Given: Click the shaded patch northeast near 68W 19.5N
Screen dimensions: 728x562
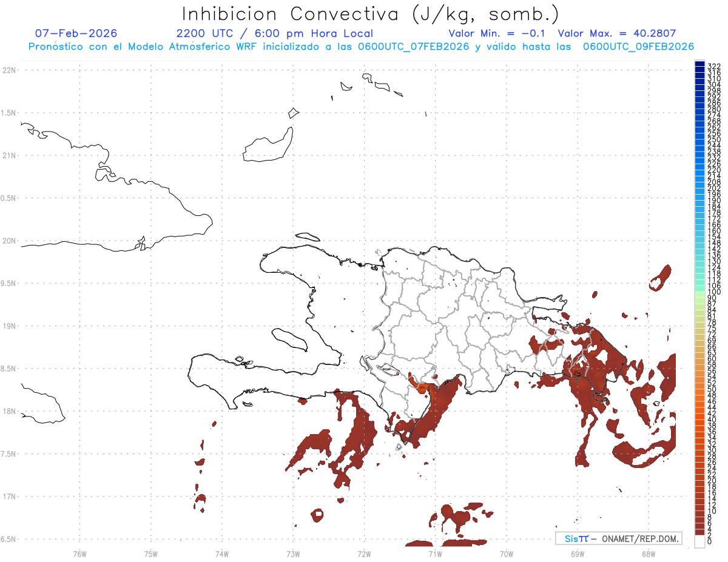Looking at the screenshot, I should [661, 277].
